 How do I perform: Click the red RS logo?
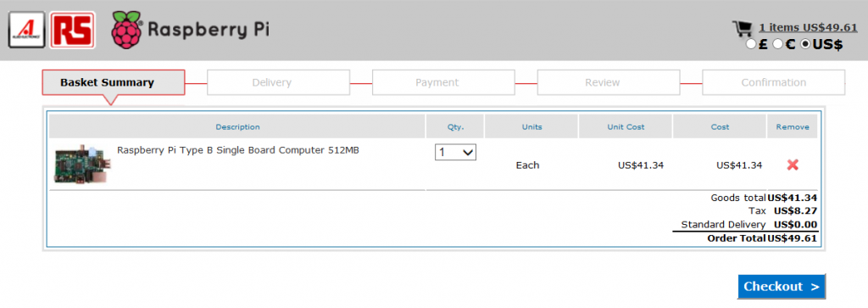[x=72, y=31]
